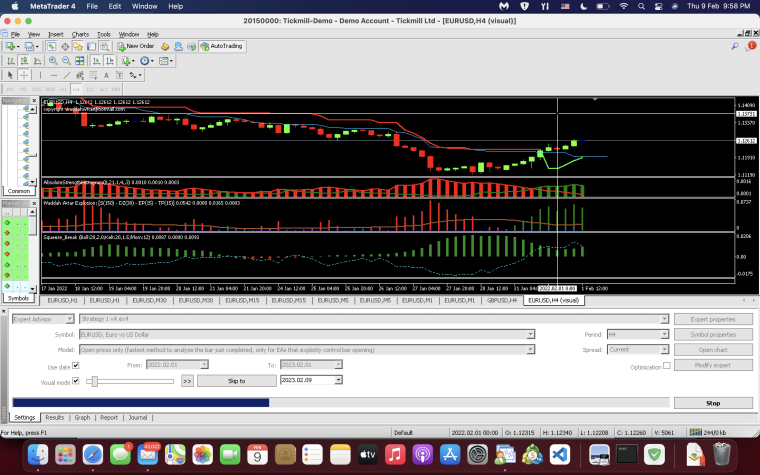The image size is (760, 475).
Task: Expand the Period H4 dropdown
Action: pos(664,334)
